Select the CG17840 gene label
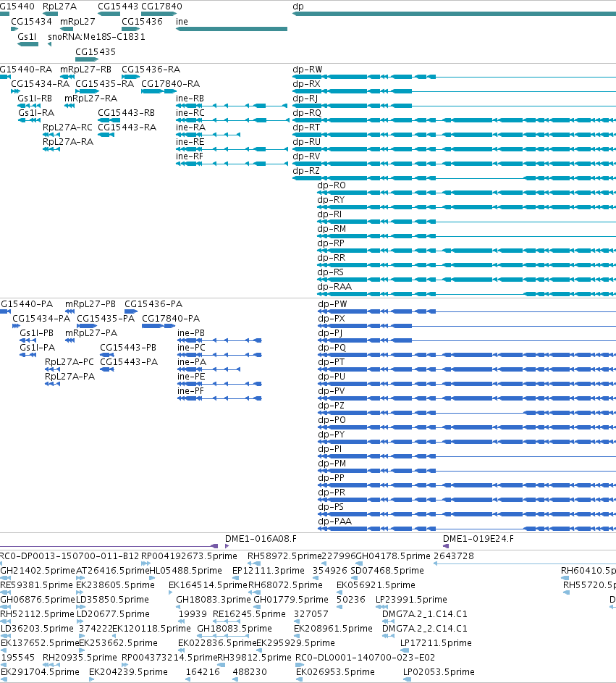The height and width of the screenshot is (683, 616). coord(161,7)
